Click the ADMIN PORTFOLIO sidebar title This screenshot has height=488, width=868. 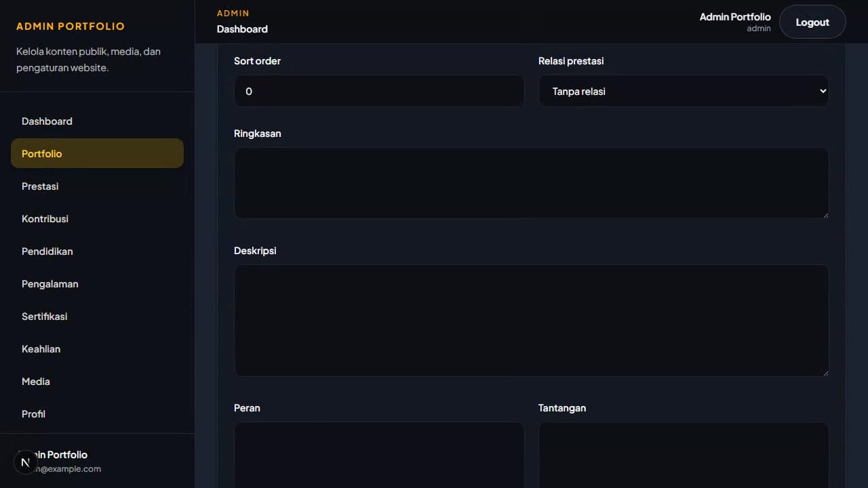point(71,26)
